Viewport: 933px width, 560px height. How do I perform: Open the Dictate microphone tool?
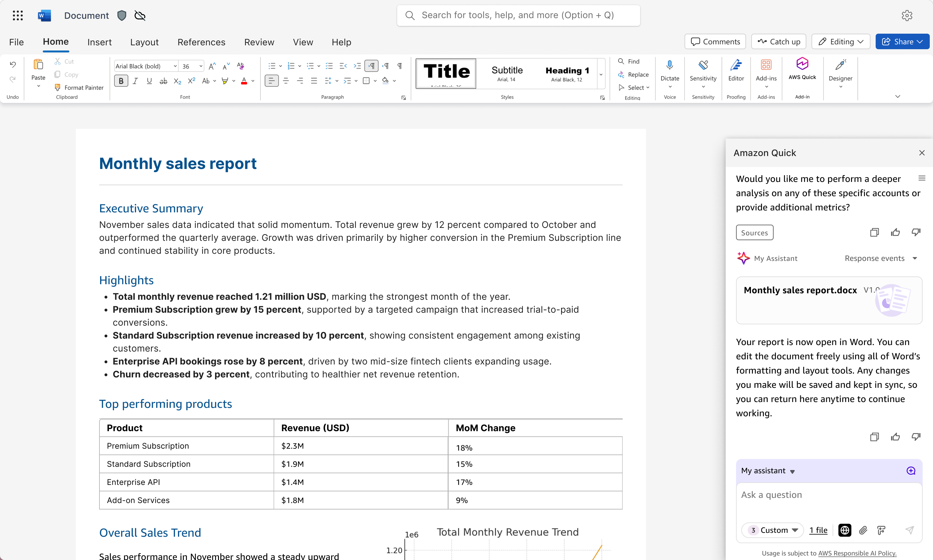tap(669, 66)
